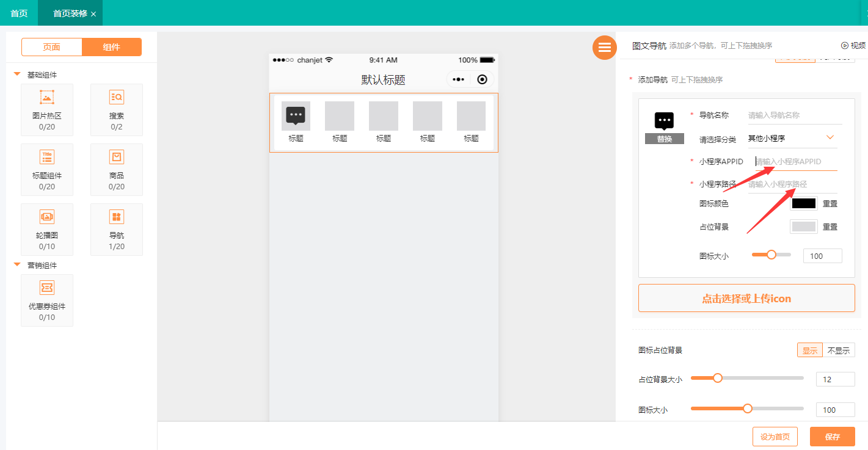Add the 优惠券组件 coupon component

[47, 300]
